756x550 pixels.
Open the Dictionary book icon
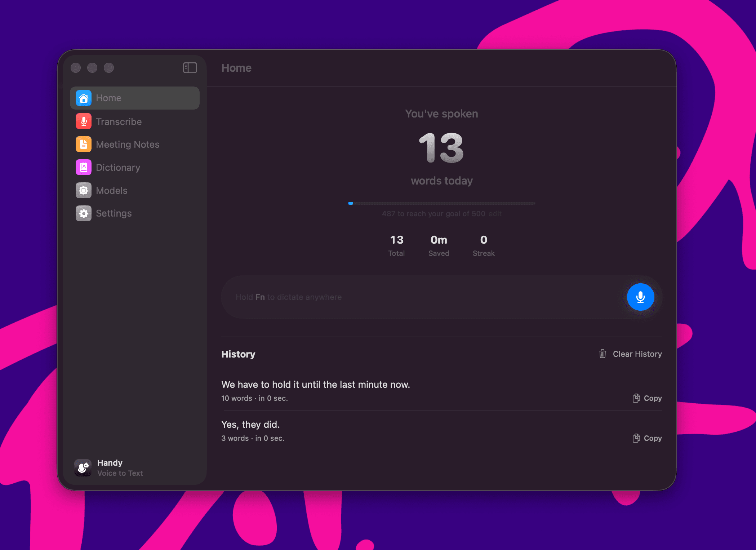coord(84,167)
